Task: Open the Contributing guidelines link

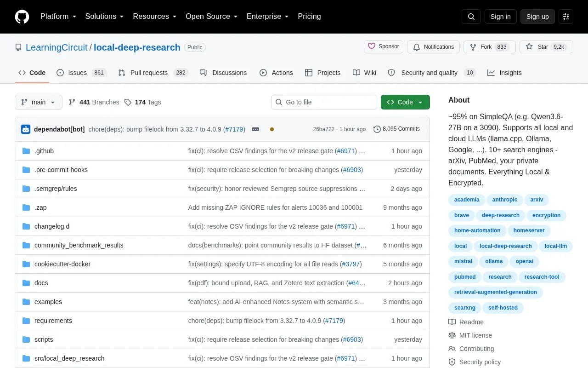Action: point(471,349)
